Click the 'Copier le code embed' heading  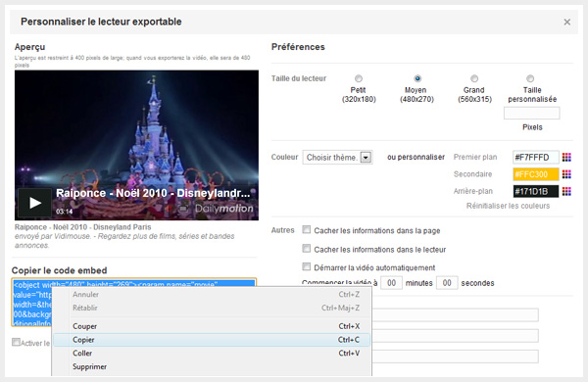(59, 270)
